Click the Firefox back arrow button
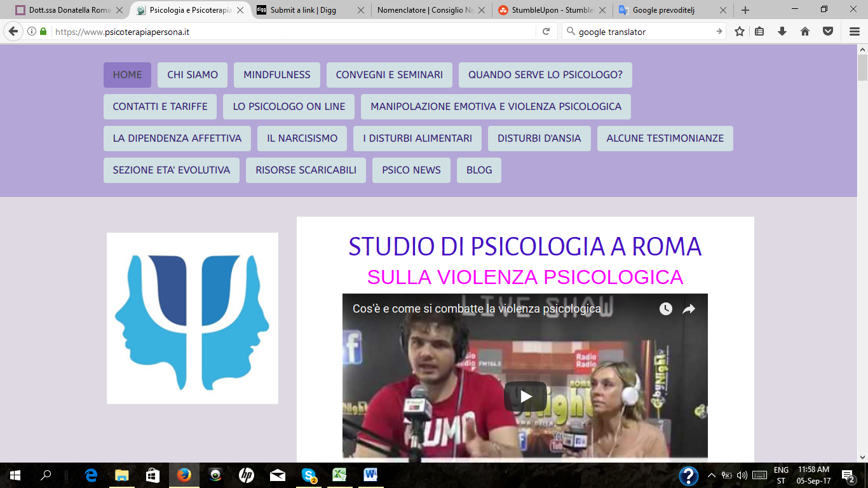The image size is (868, 488). pyautogui.click(x=13, y=32)
